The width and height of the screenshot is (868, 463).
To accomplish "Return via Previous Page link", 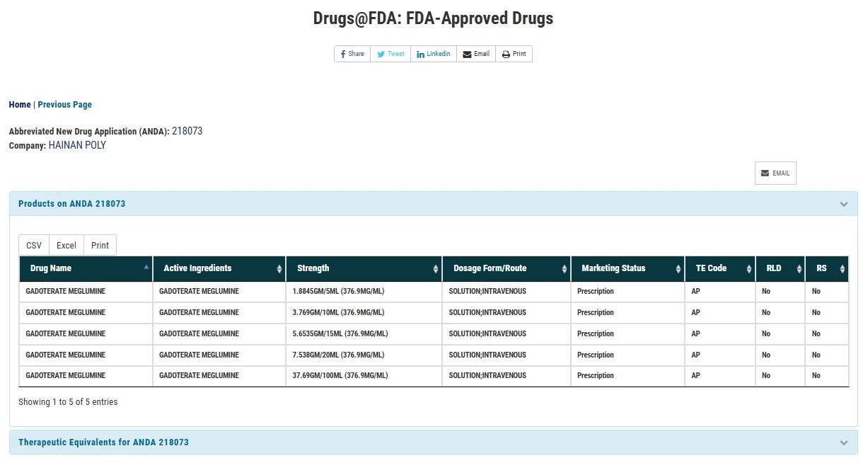I will coord(64,105).
